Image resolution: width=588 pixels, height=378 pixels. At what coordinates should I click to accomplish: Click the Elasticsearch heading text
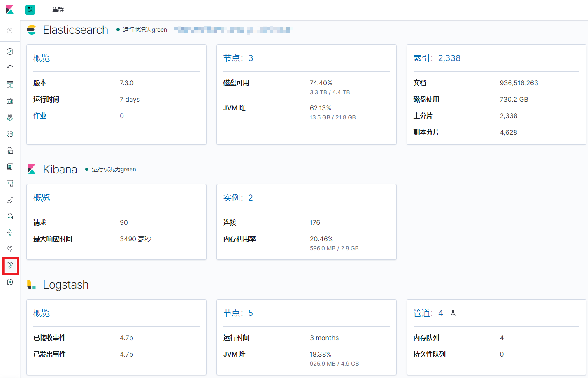(76, 30)
